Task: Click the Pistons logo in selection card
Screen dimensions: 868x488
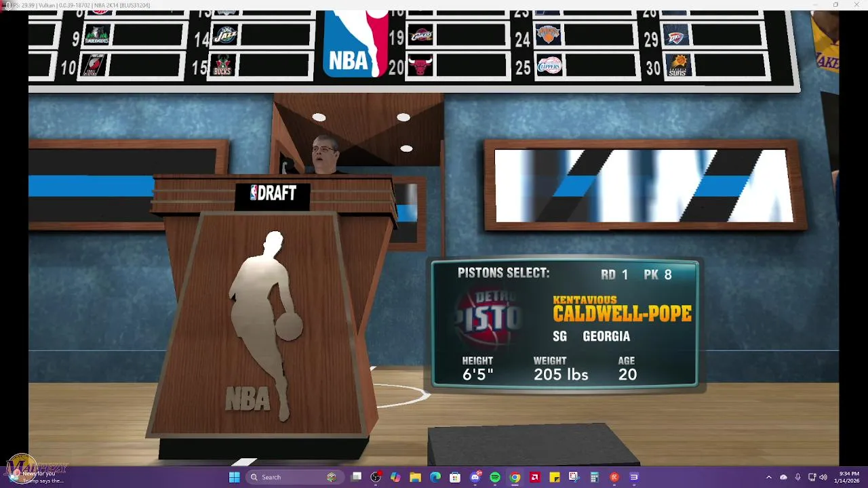Action: pos(490,319)
